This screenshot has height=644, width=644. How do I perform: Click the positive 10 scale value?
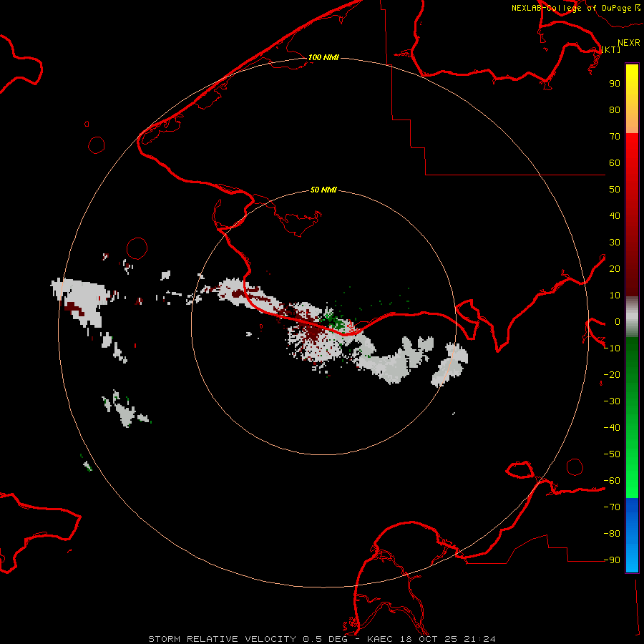click(615, 296)
